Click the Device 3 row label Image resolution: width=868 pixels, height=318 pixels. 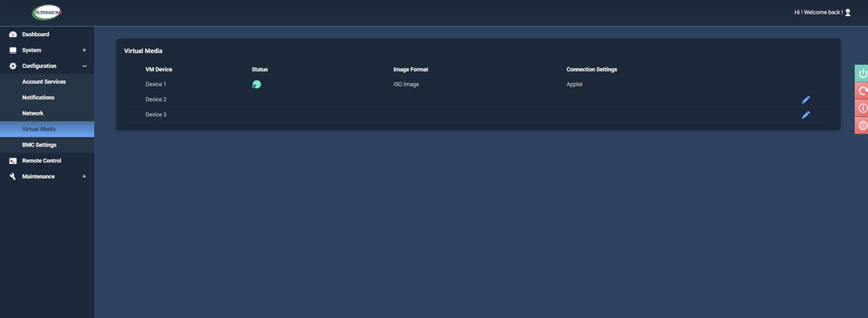(156, 115)
